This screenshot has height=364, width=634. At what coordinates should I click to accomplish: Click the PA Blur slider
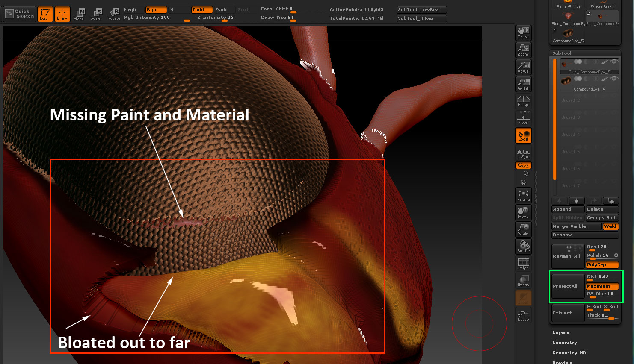602,294
